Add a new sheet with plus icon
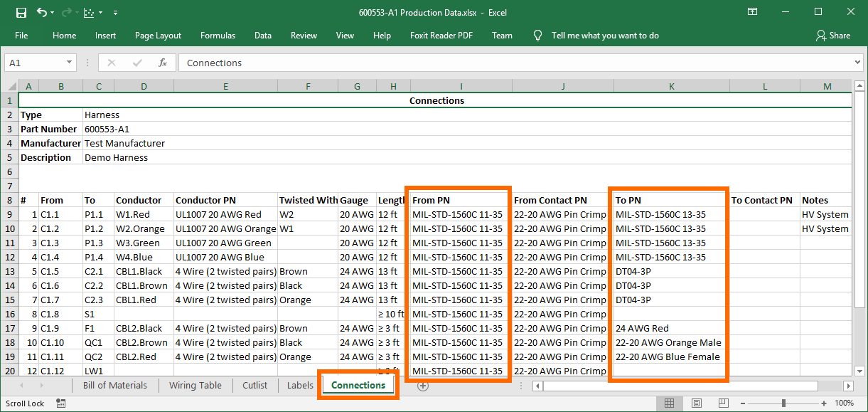Screen dimensions: 868x412 coord(423,386)
